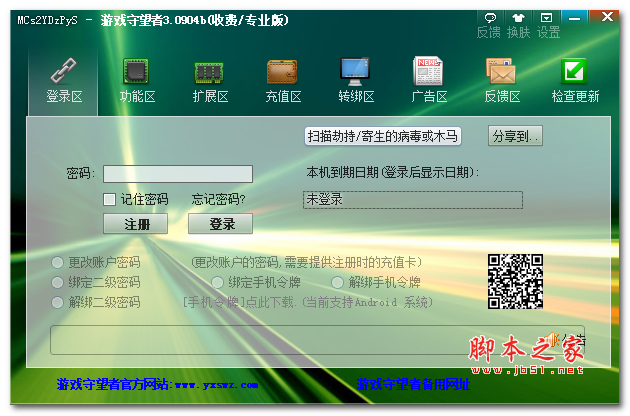The height and width of the screenshot is (416, 630).
Task: Click the QR code image
Action: (x=515, y=281)
